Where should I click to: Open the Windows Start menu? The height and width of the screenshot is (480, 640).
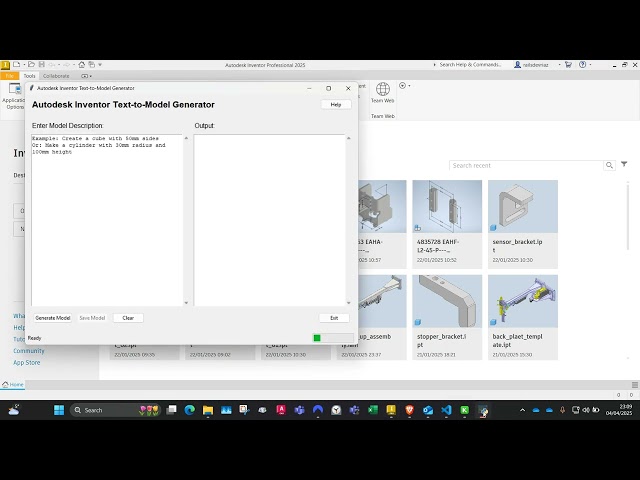click(x=59, y=410)
